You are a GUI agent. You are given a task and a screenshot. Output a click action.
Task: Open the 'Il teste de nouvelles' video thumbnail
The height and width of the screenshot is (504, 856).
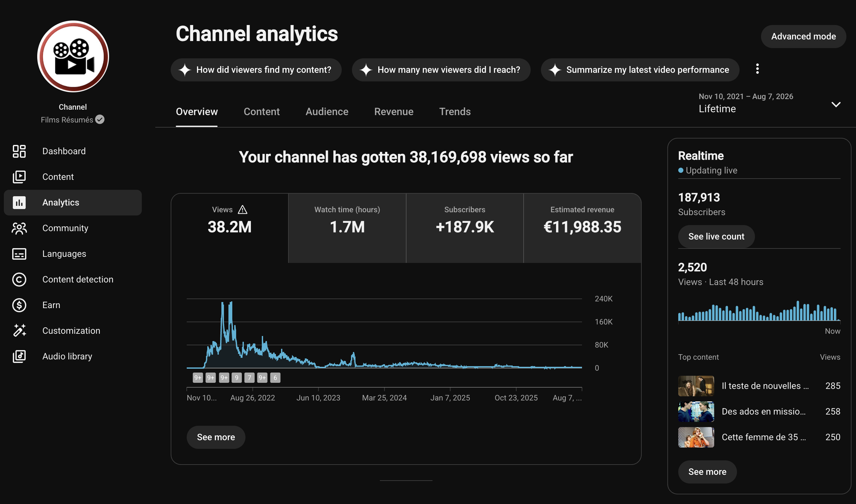[696, 386]
